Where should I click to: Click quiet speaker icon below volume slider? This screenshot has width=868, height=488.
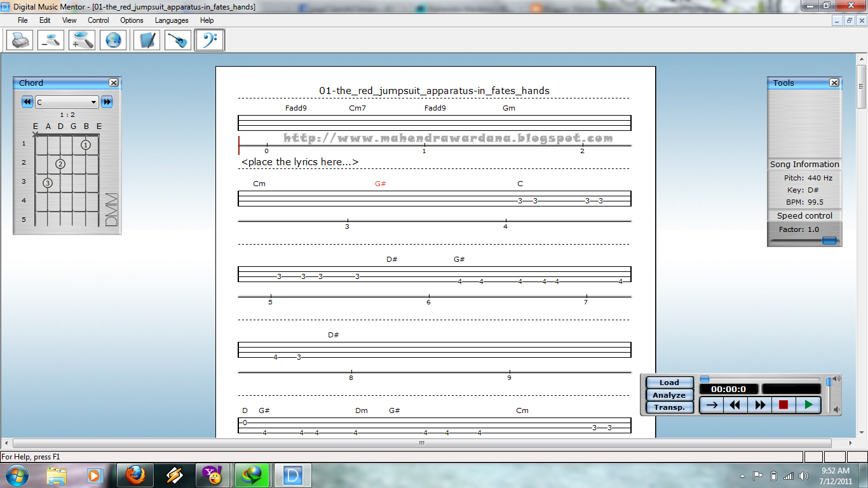pos(837,409)
